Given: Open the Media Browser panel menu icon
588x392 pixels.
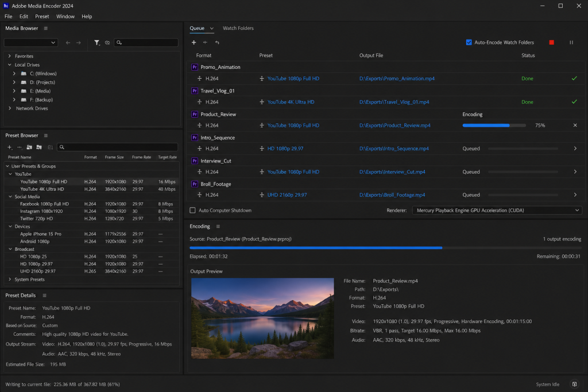Looking at the screenshot, I should point(46,29).
